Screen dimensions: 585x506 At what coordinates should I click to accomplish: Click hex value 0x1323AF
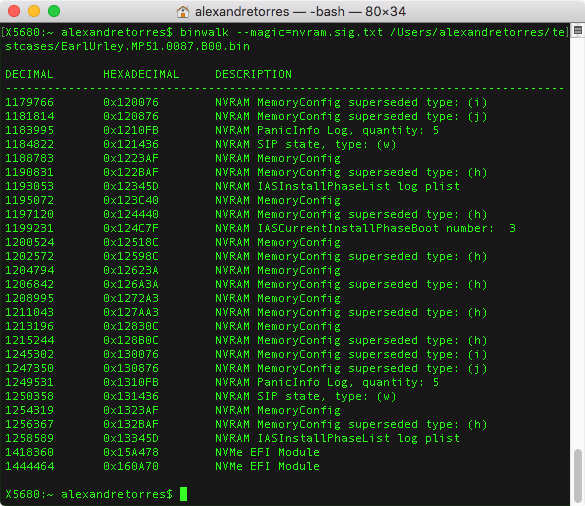tap(131, 410)
